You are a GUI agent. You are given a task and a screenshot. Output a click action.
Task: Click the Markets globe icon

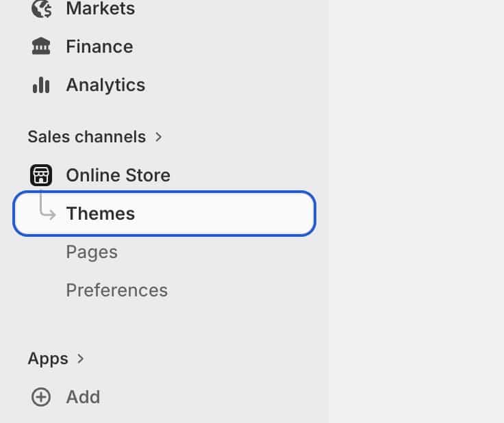[42, 8]
